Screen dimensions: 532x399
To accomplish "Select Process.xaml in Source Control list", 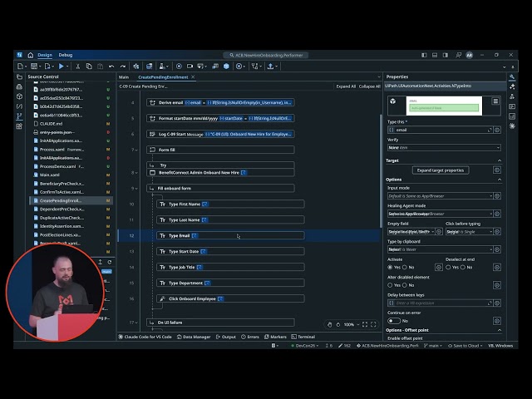I will pos(72,150).
